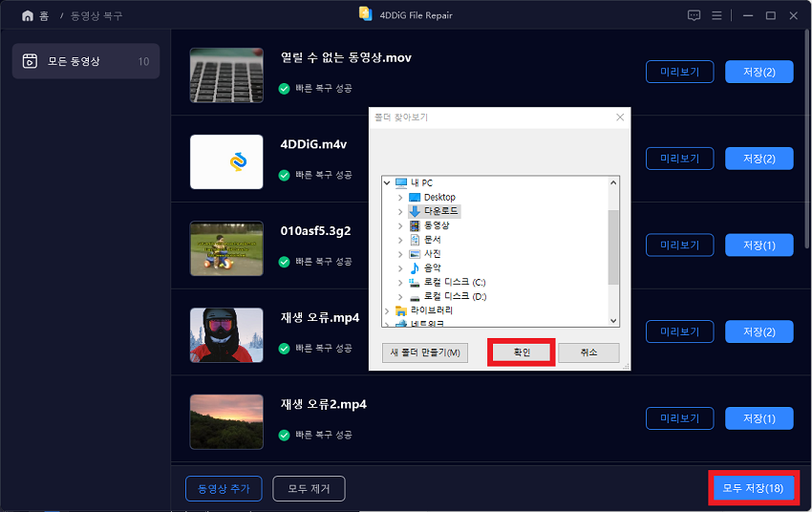
Task: Save 010asf5.3g2 with 저장(1)
Action: click(759, 245)
